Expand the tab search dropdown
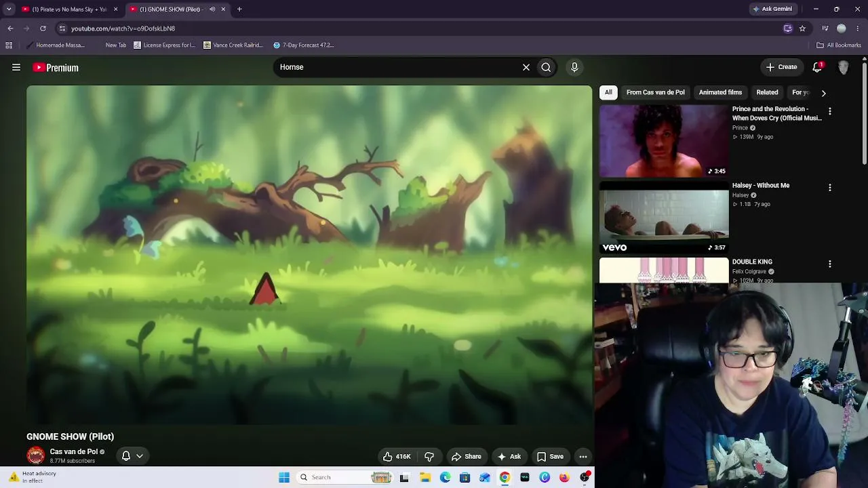This screenshot has width=868, height=488. click(9, 9)
